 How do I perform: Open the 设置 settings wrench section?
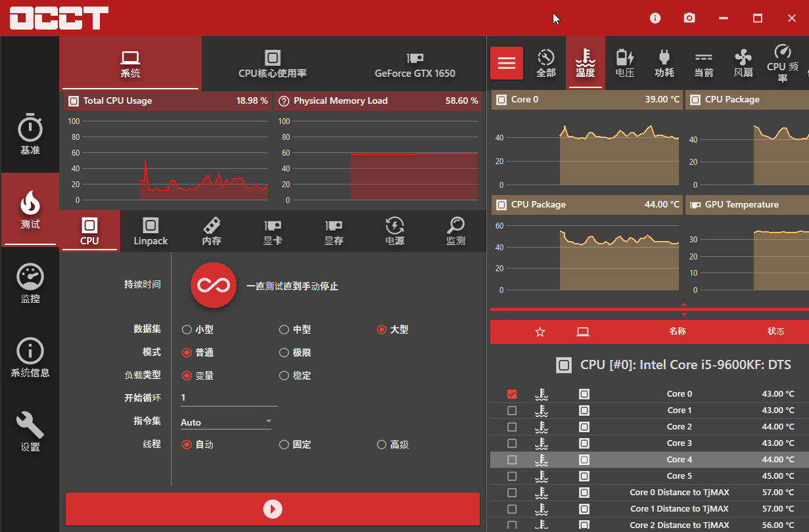30,432
